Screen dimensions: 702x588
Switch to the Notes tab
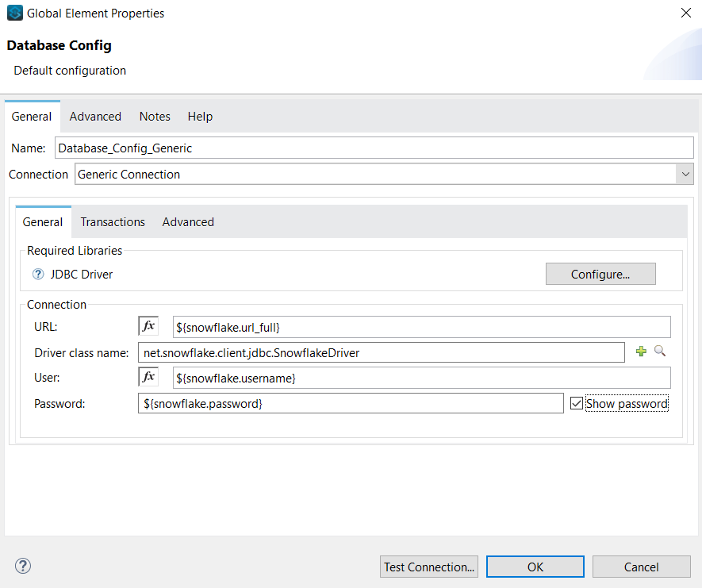coord(155,117)
